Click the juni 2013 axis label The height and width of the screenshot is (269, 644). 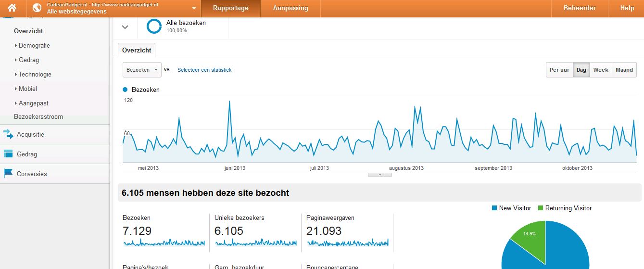(x=235, y=168)
